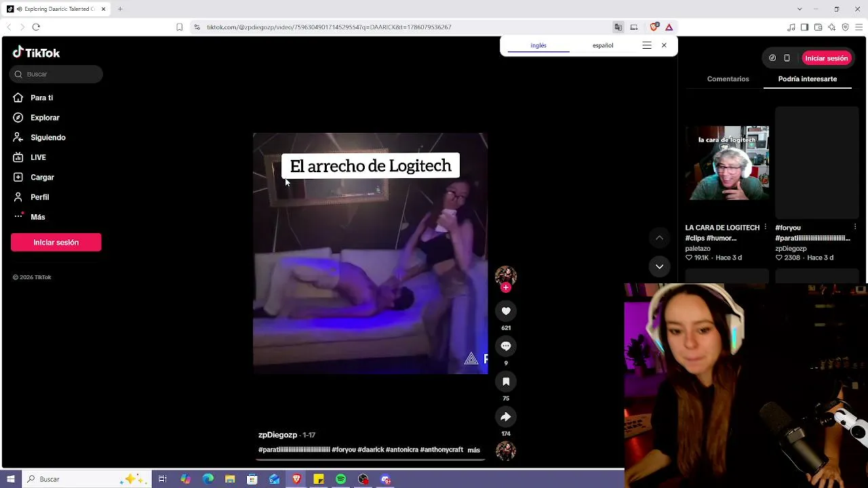Save video with bookmark icon
The image size is (868, 488).
[506, 382]
